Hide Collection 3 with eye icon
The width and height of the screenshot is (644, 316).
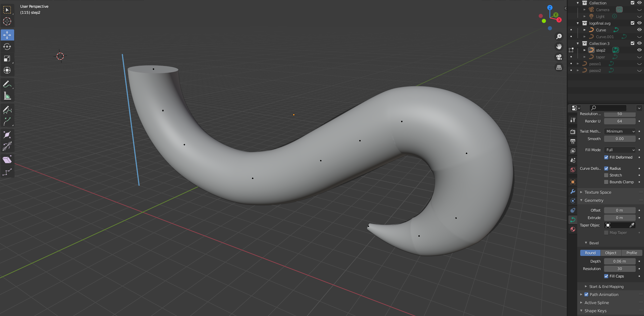(639, 43)
